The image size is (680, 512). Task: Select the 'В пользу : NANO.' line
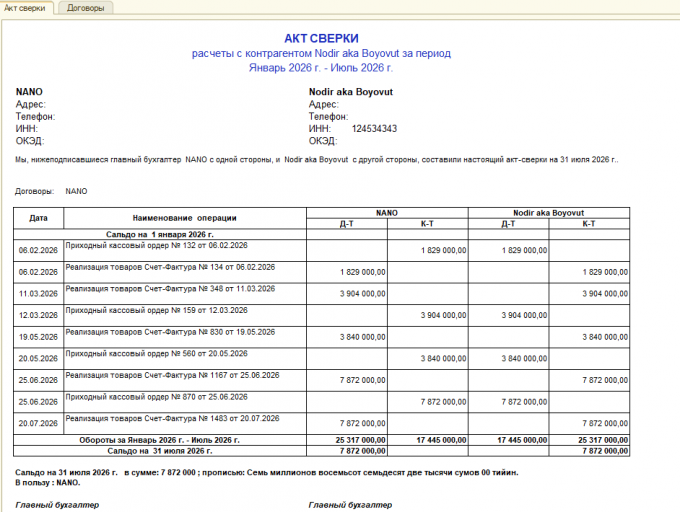[48, 483]
